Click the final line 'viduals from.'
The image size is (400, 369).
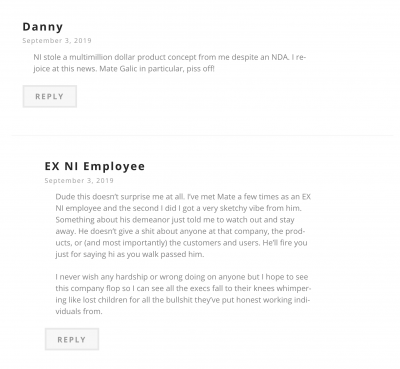(79, 311)
